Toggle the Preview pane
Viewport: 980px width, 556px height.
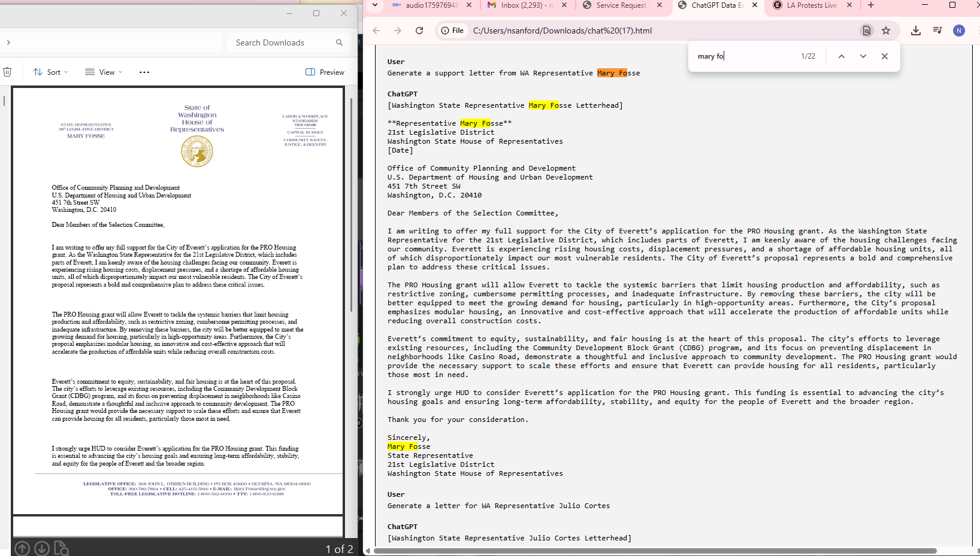(325, 72)
